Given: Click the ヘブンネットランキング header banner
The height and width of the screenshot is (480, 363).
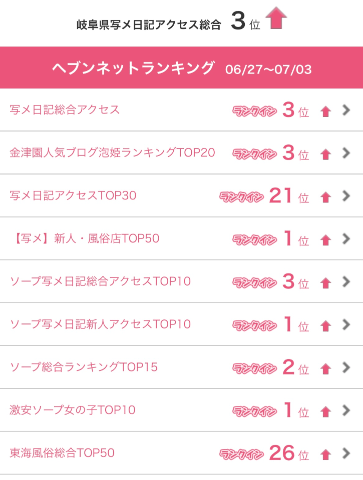Looking at the screenshot, I should click(x=181, y=68).
